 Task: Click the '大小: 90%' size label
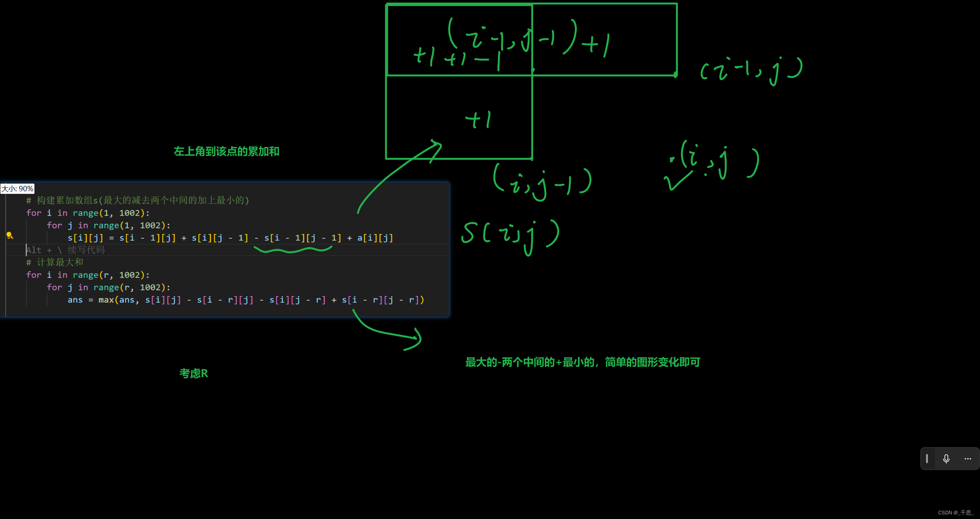click(17, 189)
